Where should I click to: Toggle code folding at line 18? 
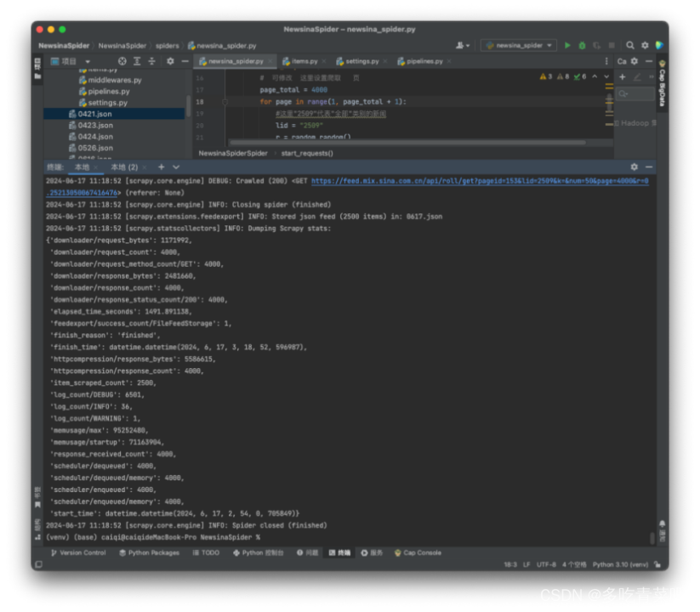click(x=225, y=102)
